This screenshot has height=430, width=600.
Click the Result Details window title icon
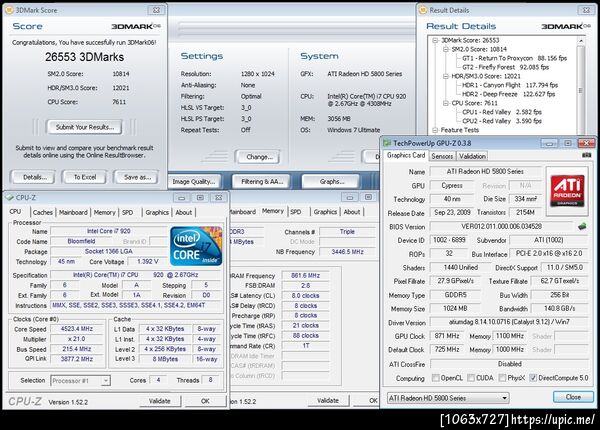coord(422,10)
